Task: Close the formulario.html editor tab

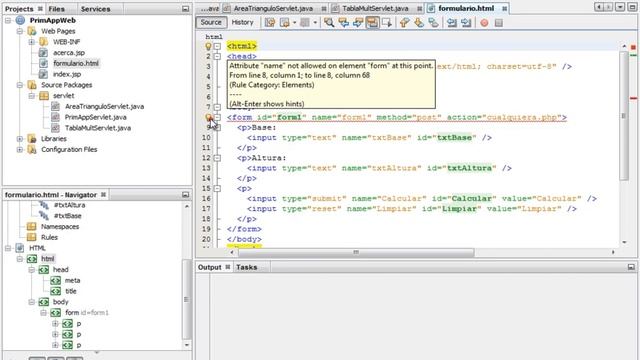Action: point(504,8)
